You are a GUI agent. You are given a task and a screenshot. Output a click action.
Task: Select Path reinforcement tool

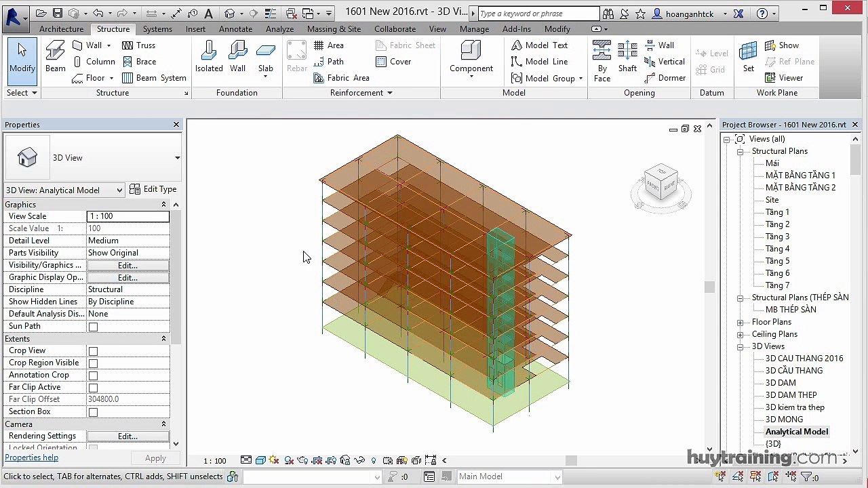pyautogui.click(x=329, y=62)
